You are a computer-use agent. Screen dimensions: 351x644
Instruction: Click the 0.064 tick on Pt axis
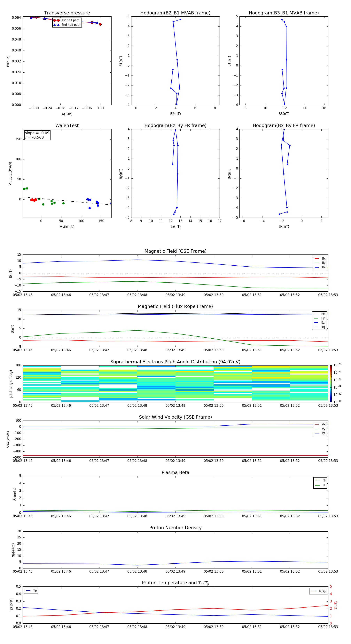tap(17, 18)
